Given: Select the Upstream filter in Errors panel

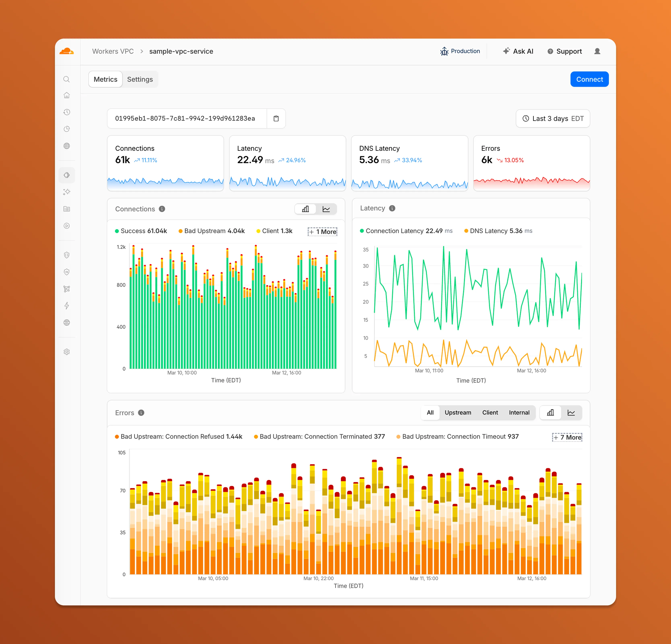Looking at the screenshot, I should (x=458, y=413).
